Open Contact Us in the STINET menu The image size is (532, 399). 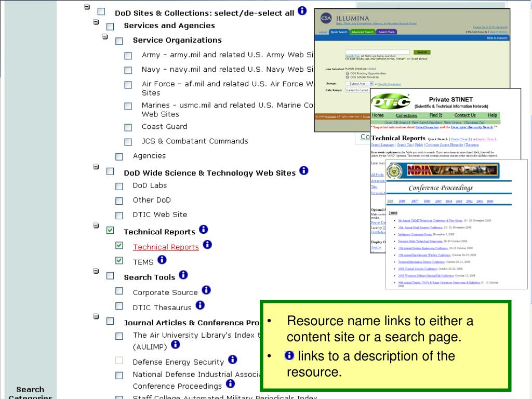[x=465, y=115]
